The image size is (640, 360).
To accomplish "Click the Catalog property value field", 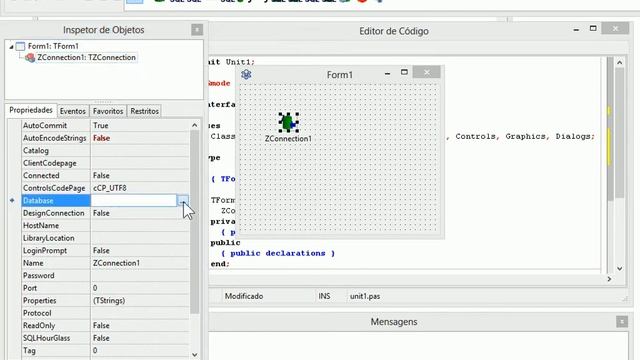I will click(140, 151).
